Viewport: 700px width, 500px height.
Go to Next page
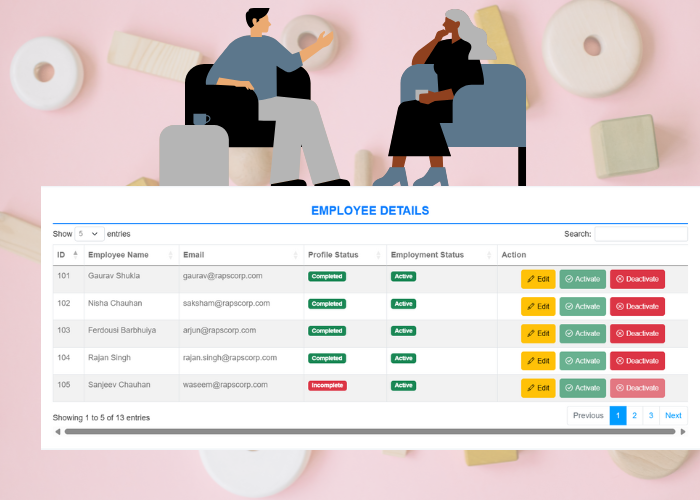pyautogui.click(x=673, y=416)
